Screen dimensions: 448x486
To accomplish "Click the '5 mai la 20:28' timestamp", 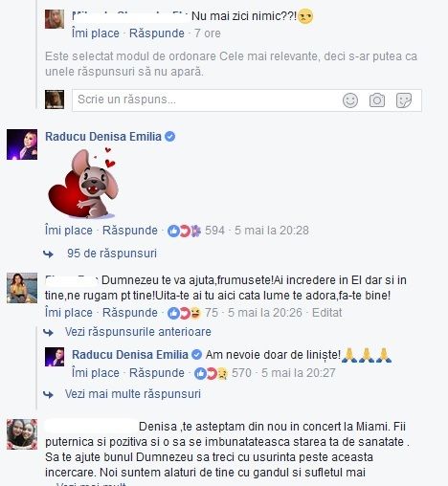I will click(272, 231).
